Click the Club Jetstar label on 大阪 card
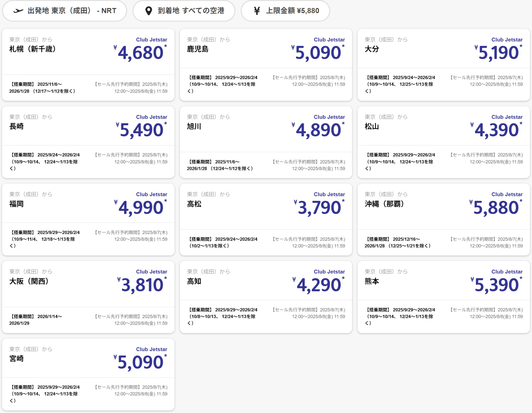This screenshot has width=532, height=413. click(152, 272)
